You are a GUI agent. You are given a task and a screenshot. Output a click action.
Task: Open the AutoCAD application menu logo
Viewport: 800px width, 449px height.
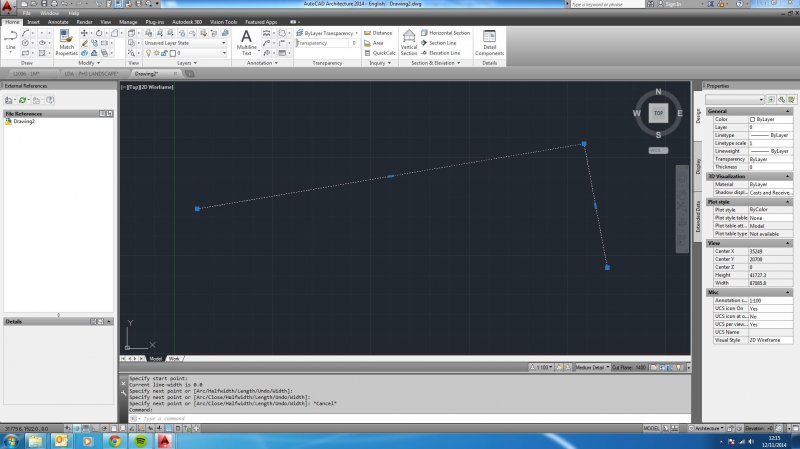point(7,6)
